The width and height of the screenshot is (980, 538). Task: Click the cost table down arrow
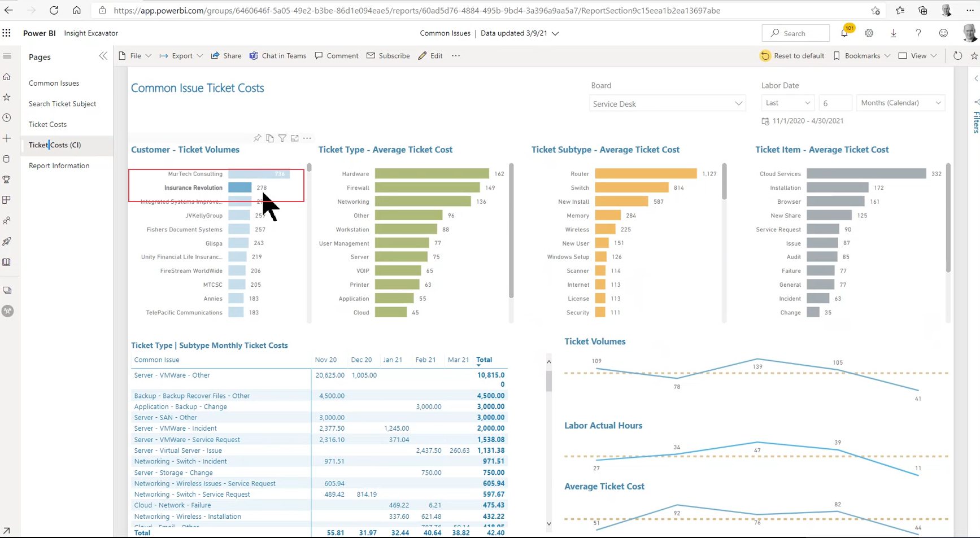click(x=548, y=524)
